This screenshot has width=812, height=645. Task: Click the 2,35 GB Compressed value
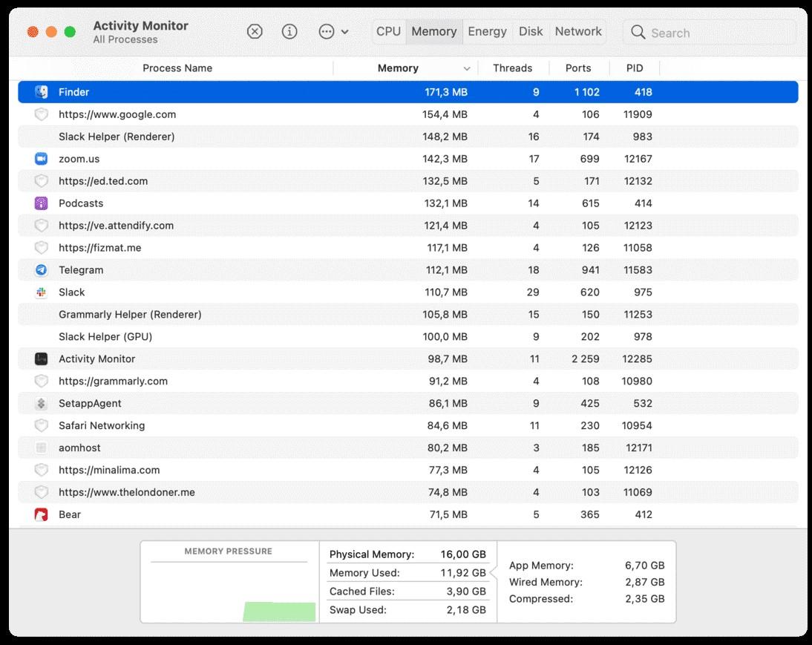pos(644,599)
